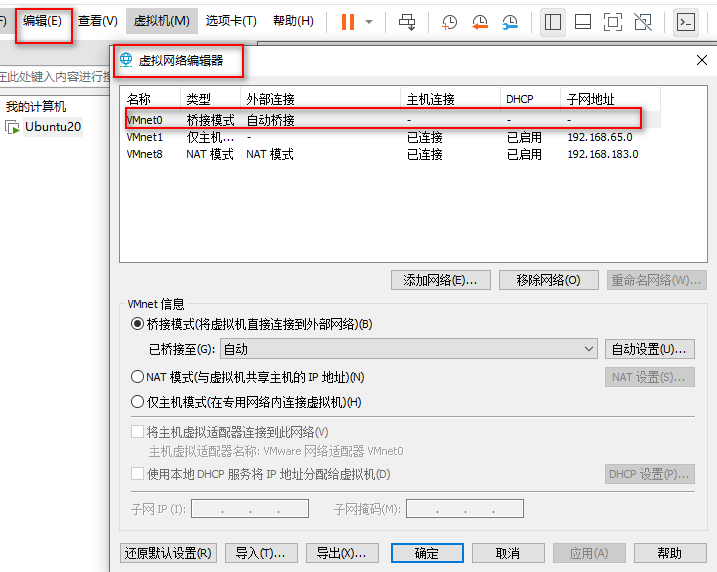Click the 帮助 button in the dialog
The image size is (717, 572).
click(x=670, y=553)
